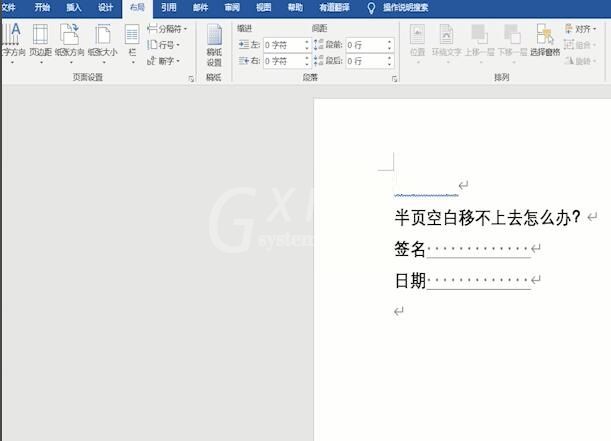Click the 组合 group objects dropdown
The image size is (611, 441).
[x=580, y=45]
